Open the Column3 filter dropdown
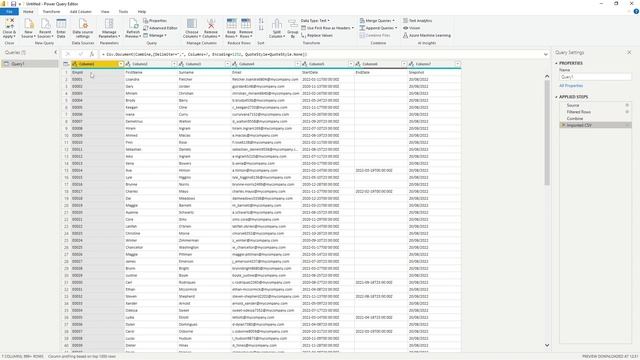 coord(228,64)
